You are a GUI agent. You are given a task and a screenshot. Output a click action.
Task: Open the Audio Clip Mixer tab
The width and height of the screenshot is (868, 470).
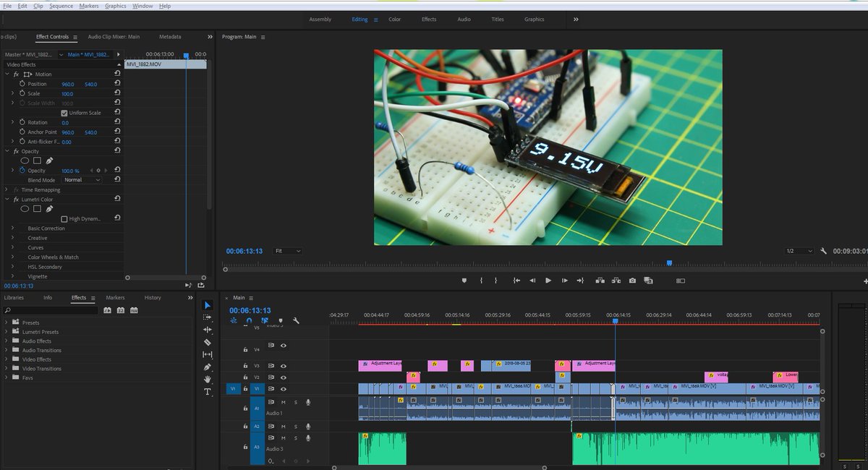click(x=114, y=36)
